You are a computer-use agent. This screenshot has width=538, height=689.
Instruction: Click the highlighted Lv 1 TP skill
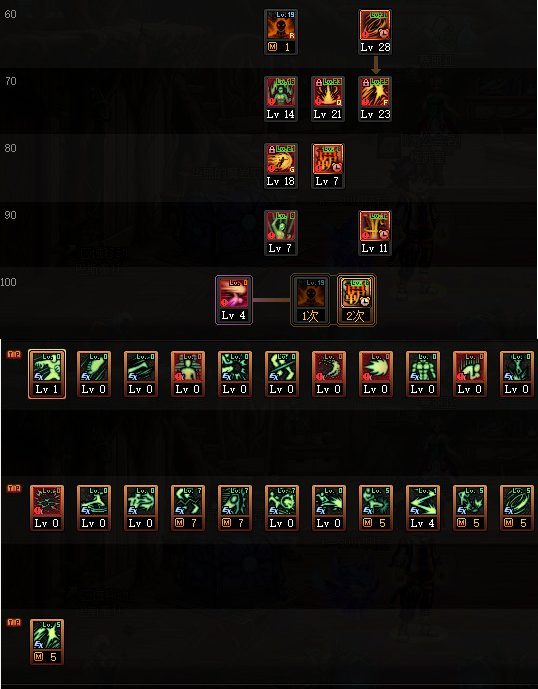click(x=47, y=374)
